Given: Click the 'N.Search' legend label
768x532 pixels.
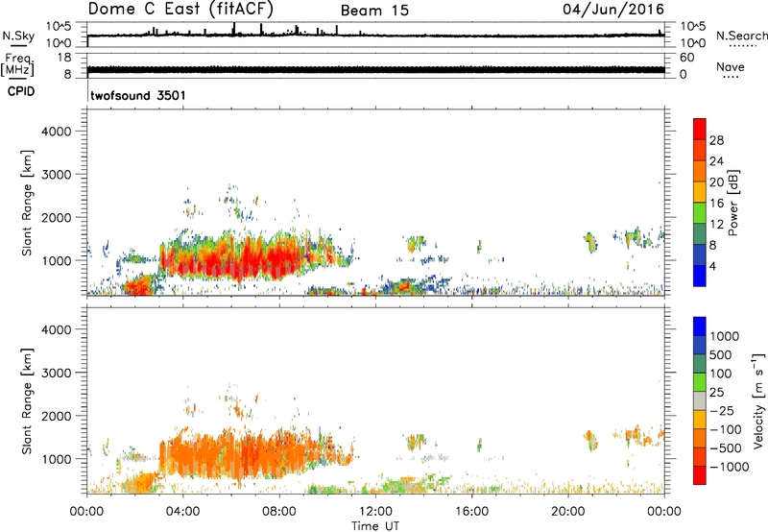Looking at the screenshot, I should pos(741,36).
